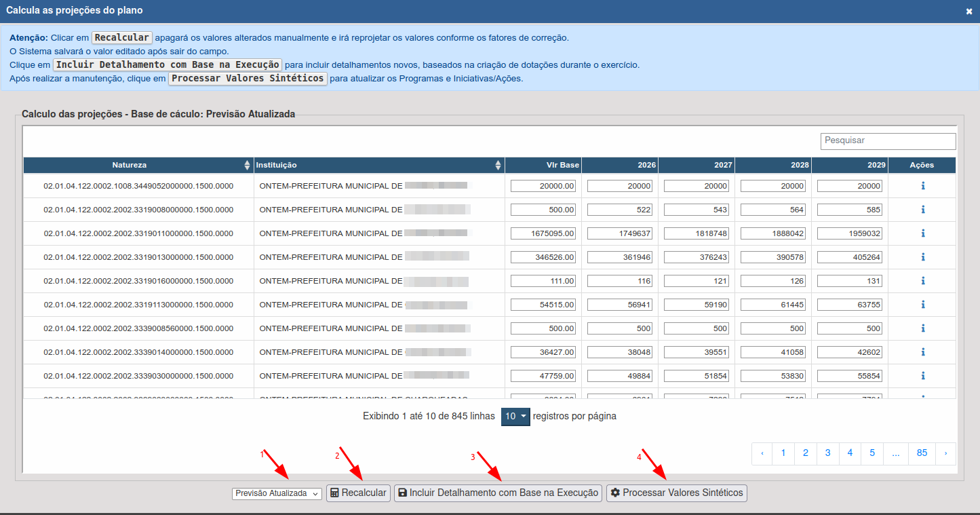Go to next page arrow
Screen dimensions: 980x515
pos(945,453)
